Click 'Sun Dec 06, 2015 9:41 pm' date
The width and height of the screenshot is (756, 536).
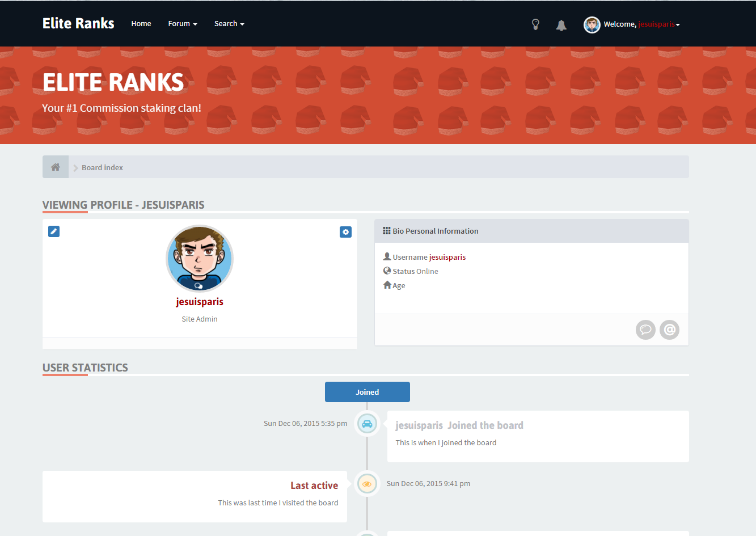click(428, 483)
